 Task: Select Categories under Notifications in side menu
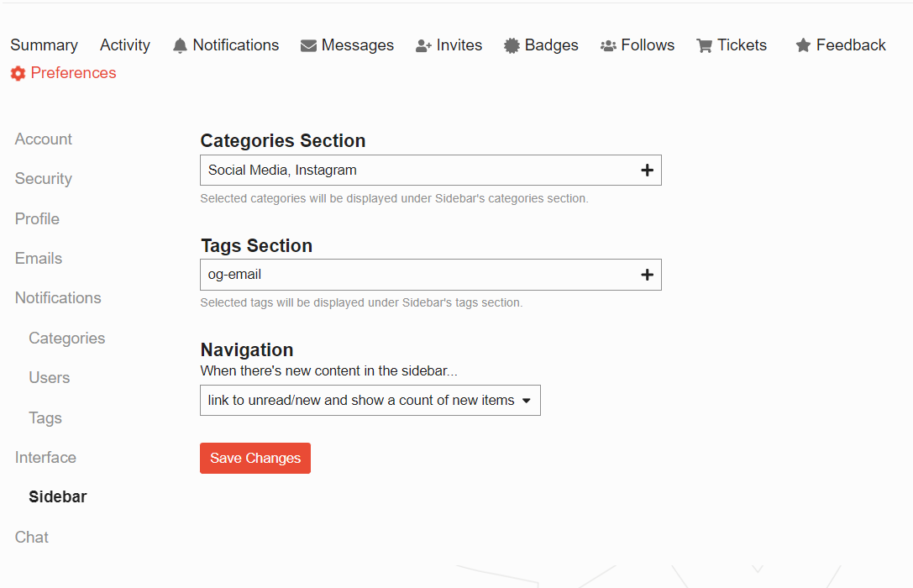point(67,339)
